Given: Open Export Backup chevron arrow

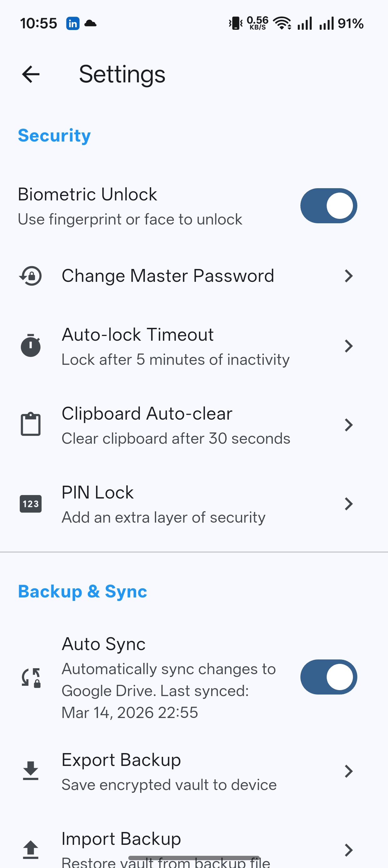Looking at the screenshot, I should click(x=349, y=771).
